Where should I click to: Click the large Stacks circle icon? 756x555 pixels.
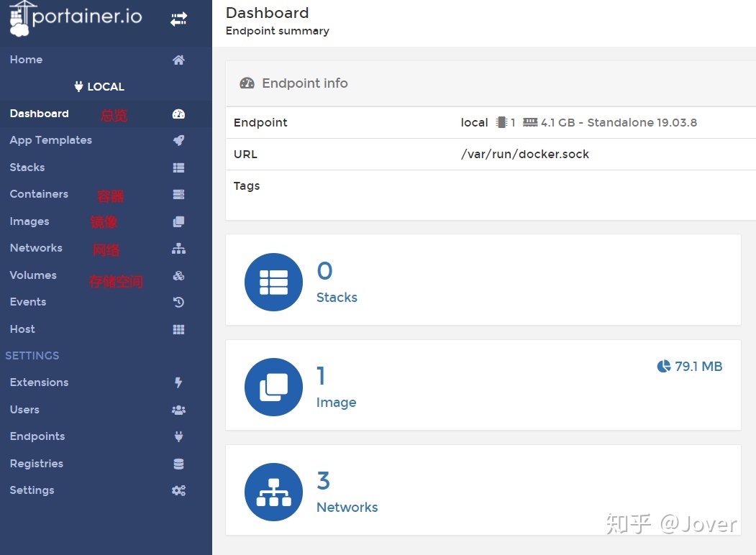point(274,283)
